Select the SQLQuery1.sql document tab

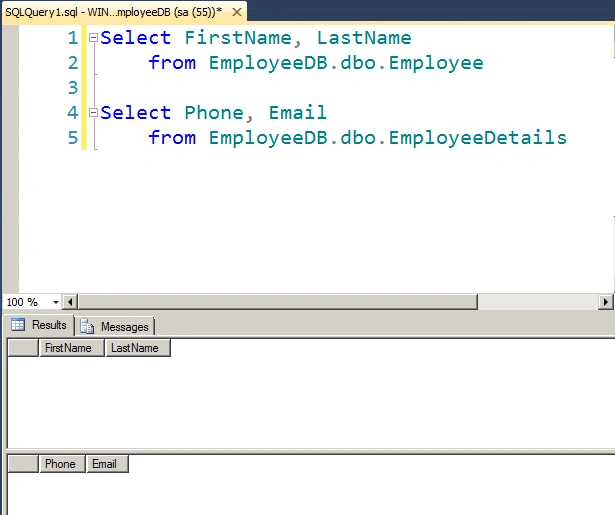coord(114,12)
